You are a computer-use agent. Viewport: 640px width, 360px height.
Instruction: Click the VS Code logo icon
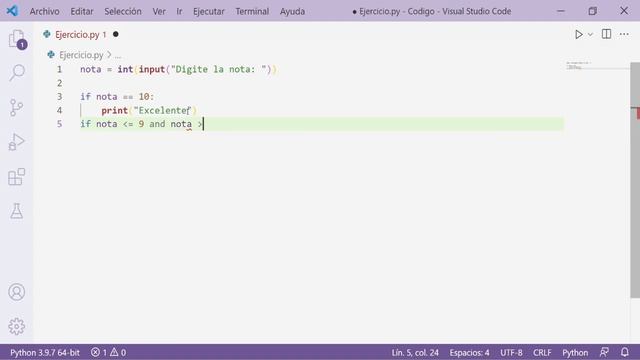12,11
